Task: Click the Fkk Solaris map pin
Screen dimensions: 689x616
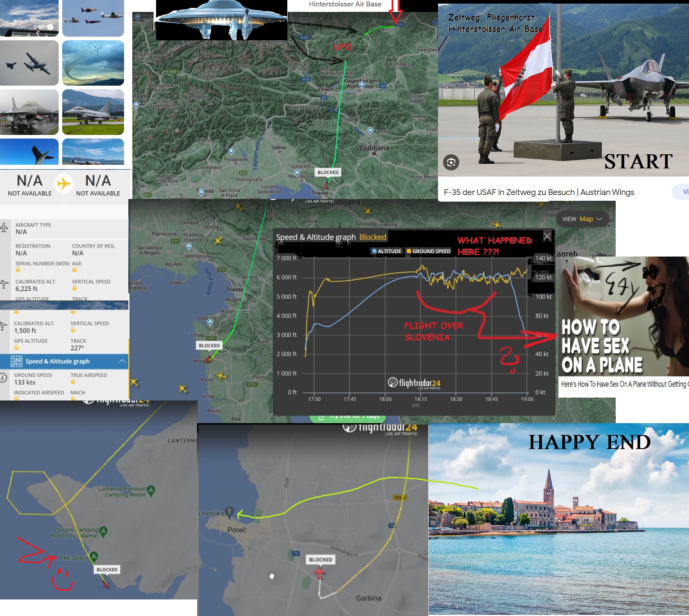Action: (x=93, y=557)
